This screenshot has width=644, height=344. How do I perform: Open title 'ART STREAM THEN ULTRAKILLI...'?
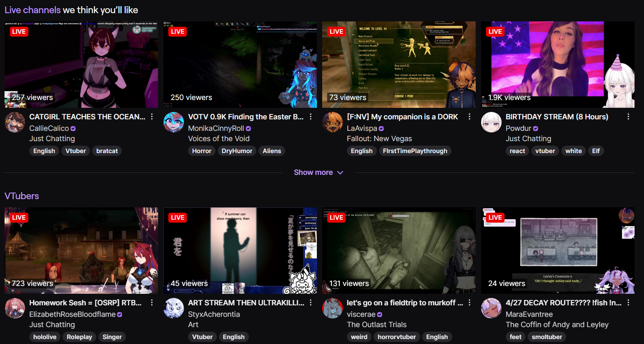tap(246, 303)
